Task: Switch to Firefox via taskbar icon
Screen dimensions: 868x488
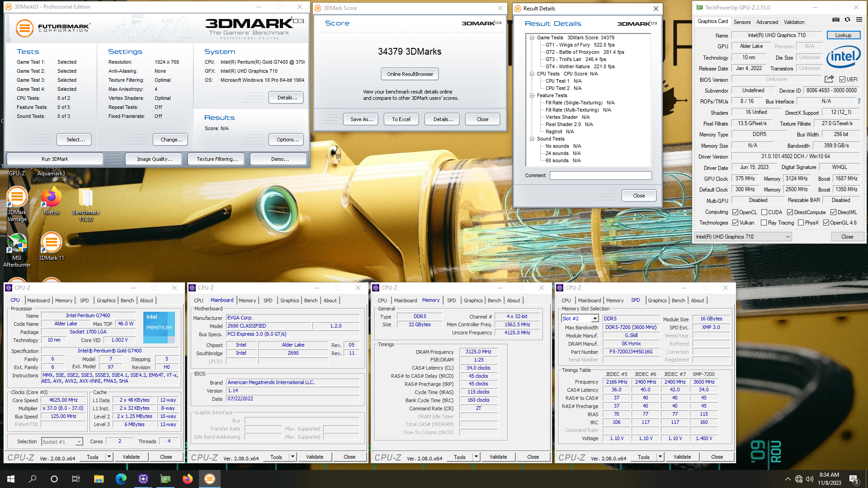Action: coord(188,479)
